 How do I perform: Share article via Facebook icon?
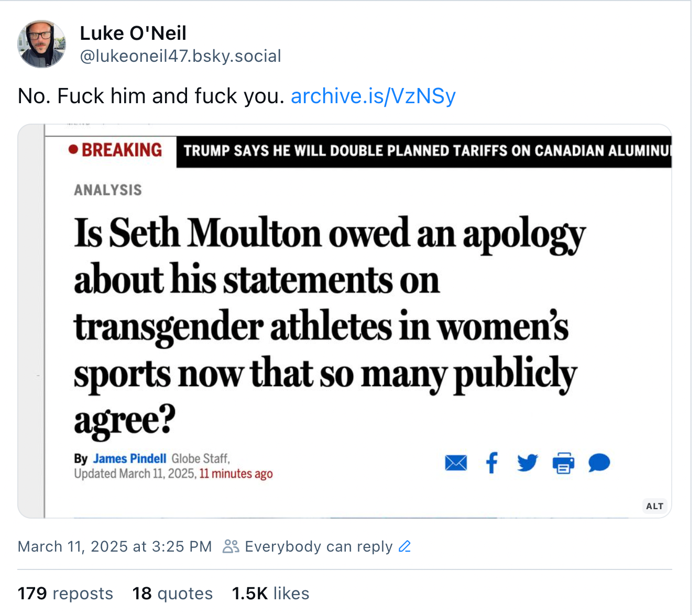(x=491, y=463)
